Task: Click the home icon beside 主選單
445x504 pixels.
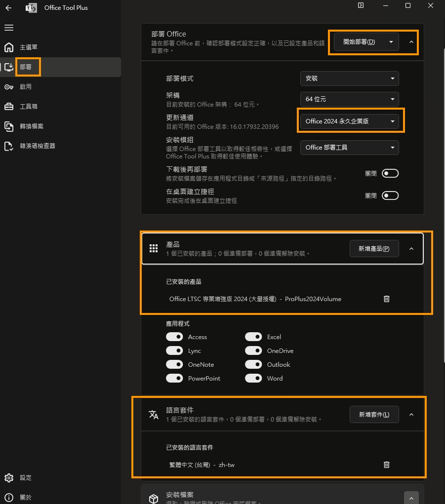Action: [x=9, y=47]
